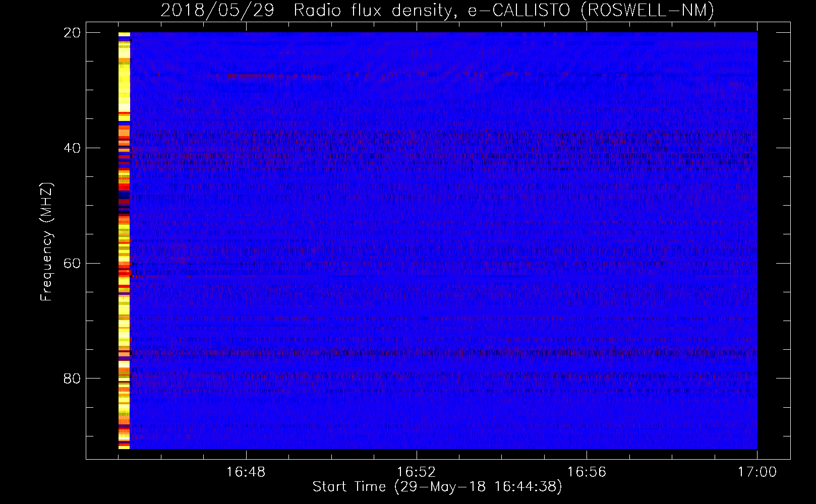The image size is (816, 504).
Task: Click the 40 frequency tick label
Action: click(72, 148)
